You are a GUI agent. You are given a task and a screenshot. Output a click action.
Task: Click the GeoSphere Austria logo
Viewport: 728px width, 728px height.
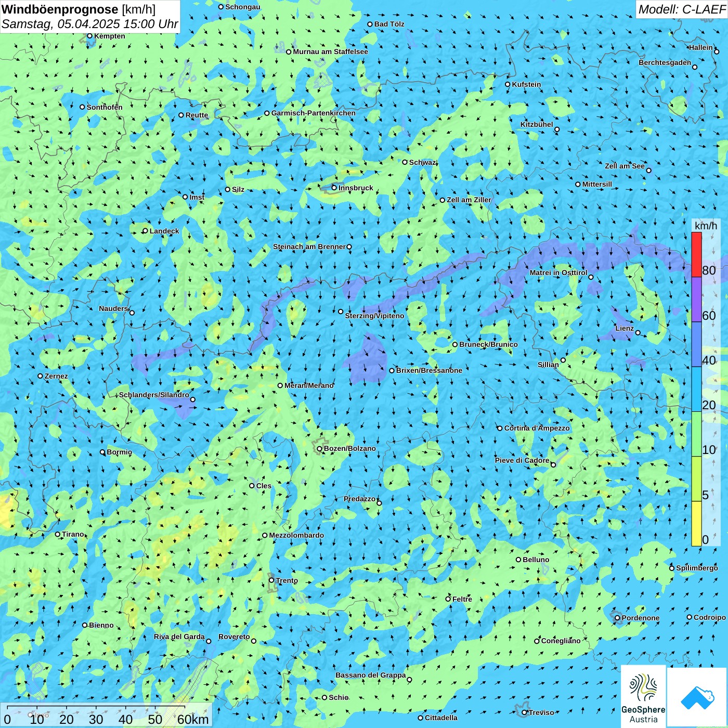click(x=643, y=697)
